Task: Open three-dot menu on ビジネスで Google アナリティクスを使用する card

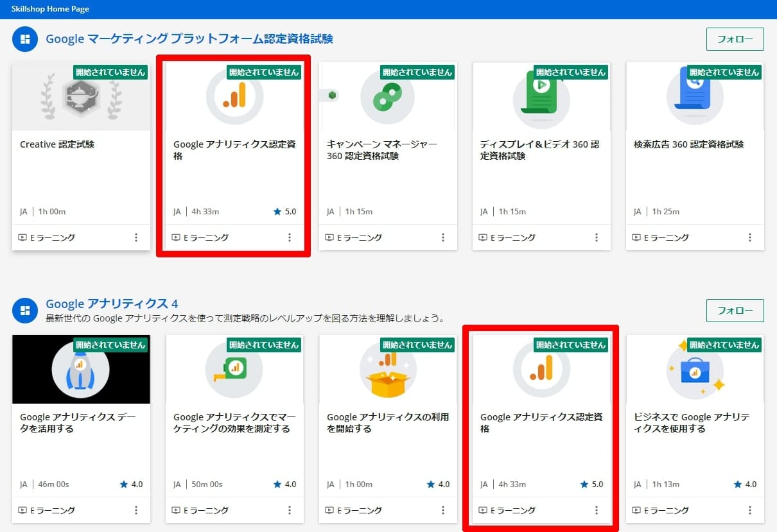Action: pyautogui.click(x=749, y=510)
